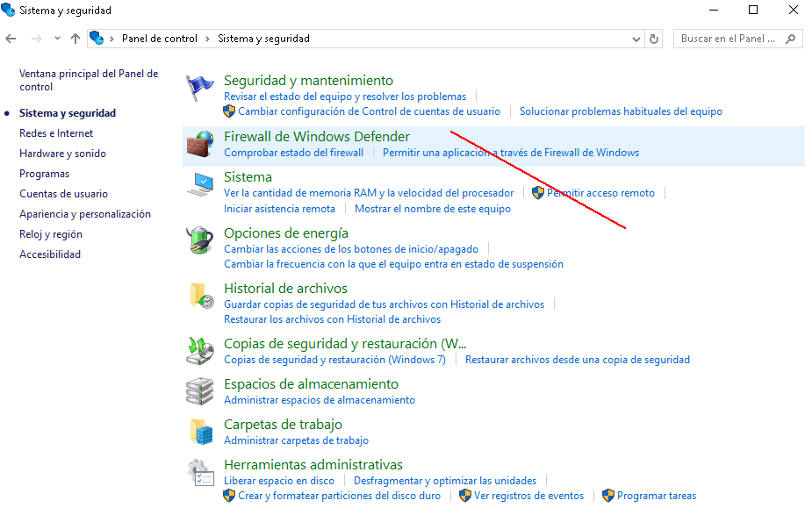This screenshot has width=812, height=515.
Task: Refresh the Control Panel view
Action: pyautogui.click(x=654, y=39)
